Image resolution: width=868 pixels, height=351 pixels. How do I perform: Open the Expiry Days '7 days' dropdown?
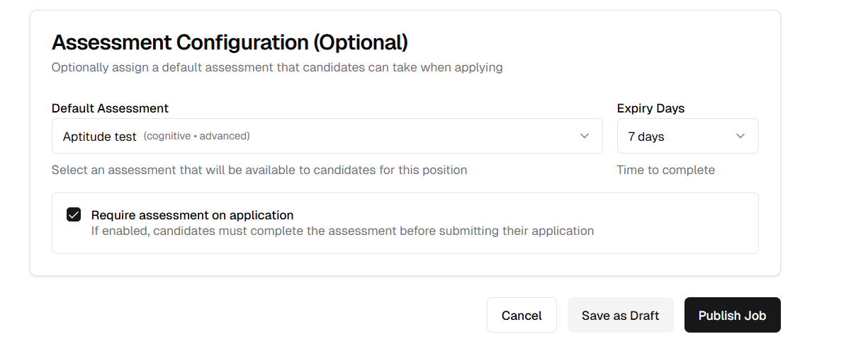tap(687, 136)
